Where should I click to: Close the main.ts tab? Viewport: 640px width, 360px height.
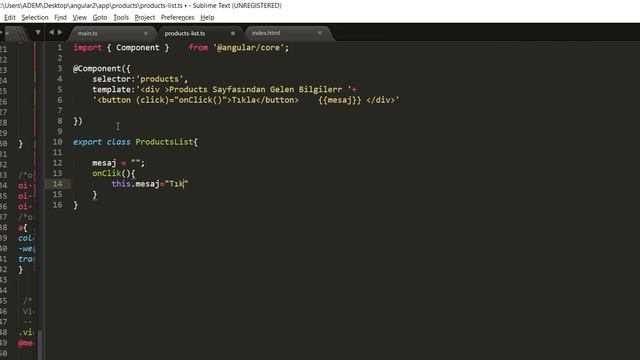[146, 33]
